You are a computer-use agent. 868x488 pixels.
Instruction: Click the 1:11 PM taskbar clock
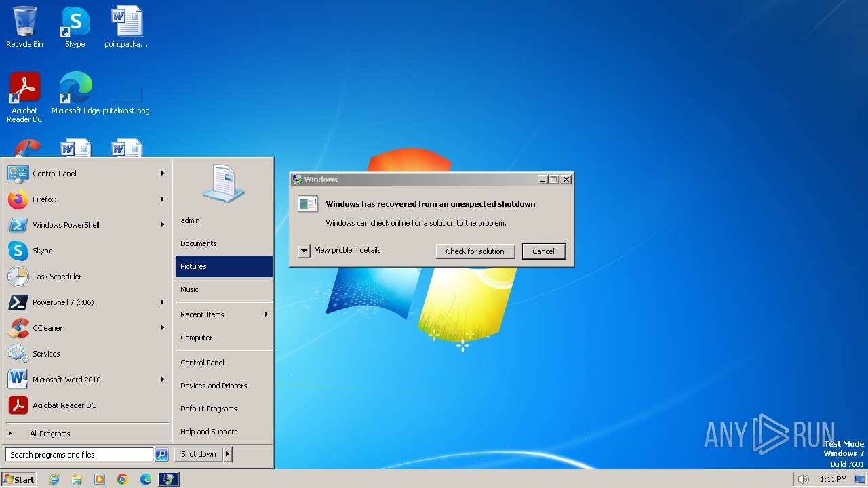tap(833, 479)
